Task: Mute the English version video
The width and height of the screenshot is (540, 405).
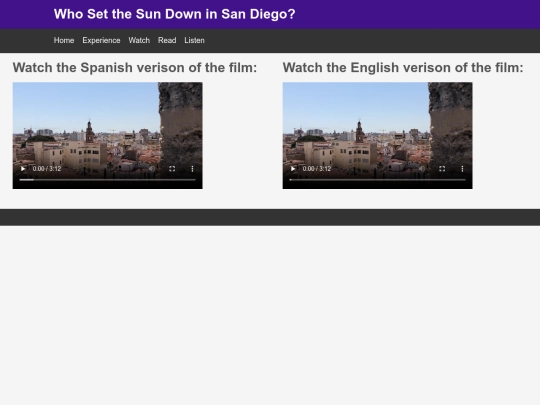Action: 422,169
